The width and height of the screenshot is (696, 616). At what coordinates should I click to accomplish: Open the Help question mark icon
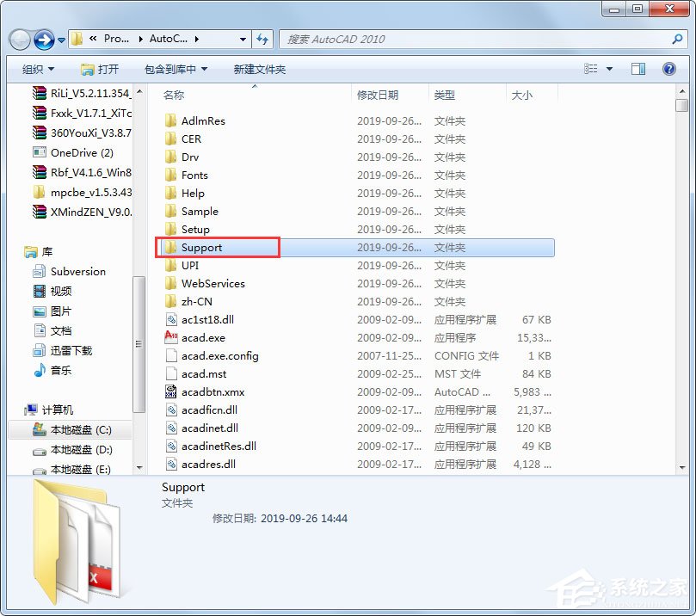click(669, 69)
